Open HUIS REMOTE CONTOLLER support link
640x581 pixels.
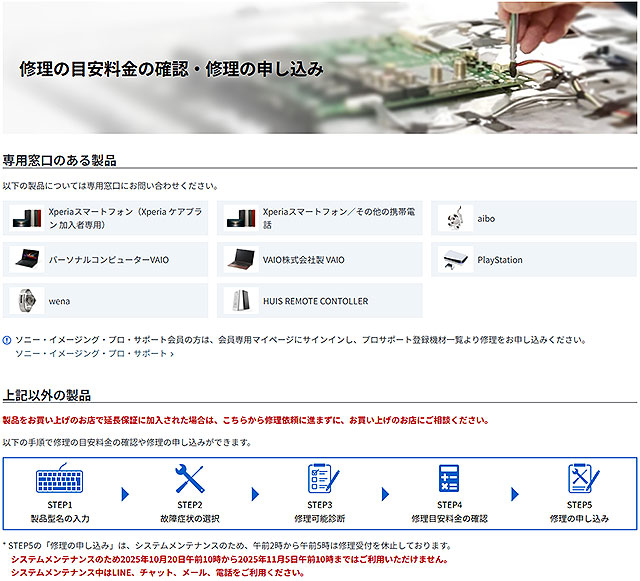[x=315, y=300]
